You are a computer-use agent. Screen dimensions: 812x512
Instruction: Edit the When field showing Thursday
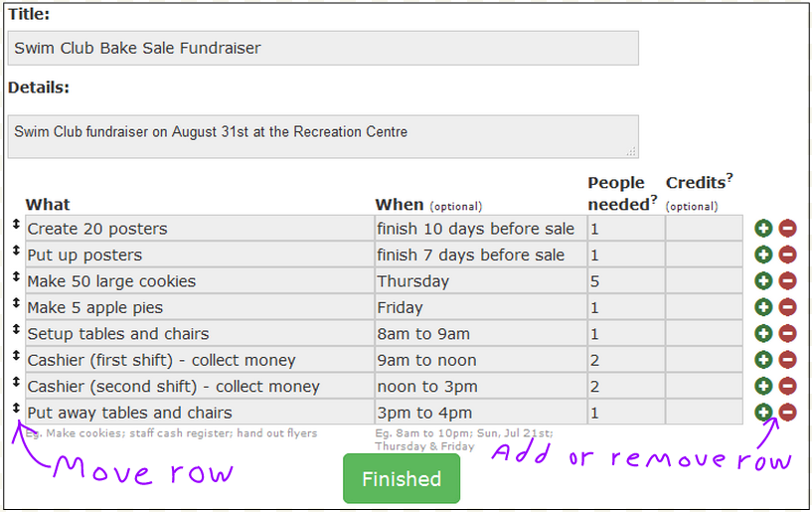tap(480, 281)
